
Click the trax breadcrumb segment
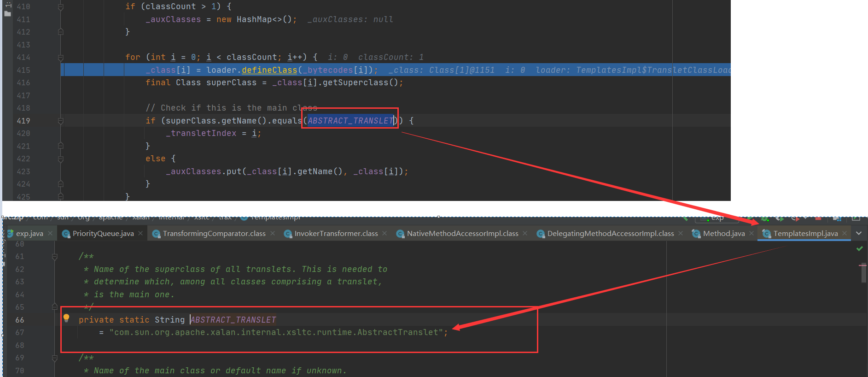click(x=225, y=218)
